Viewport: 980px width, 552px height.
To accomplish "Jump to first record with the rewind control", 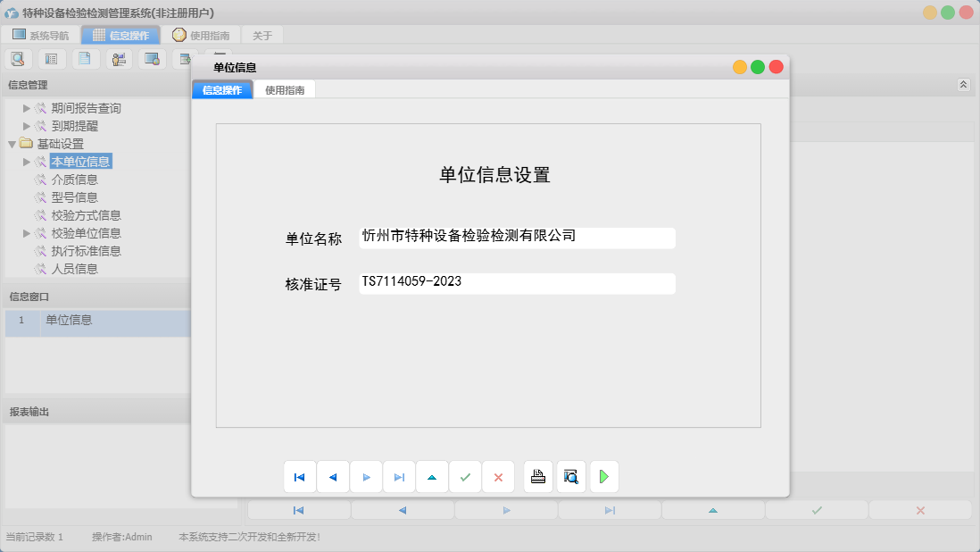I will point(299,476).
